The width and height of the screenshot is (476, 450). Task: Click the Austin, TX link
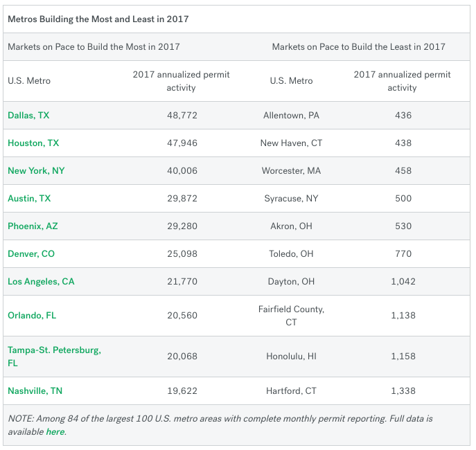pos(29,199)
